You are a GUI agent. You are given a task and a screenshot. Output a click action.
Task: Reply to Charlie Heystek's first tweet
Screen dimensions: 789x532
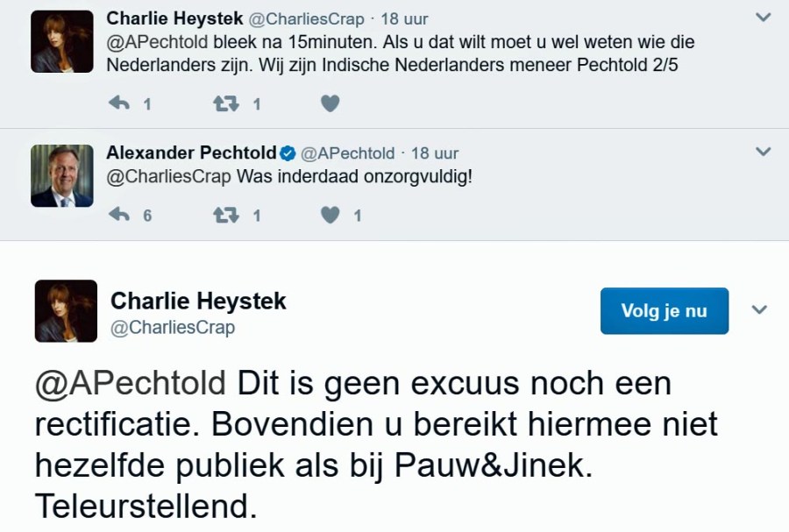[x=119, y=103]
